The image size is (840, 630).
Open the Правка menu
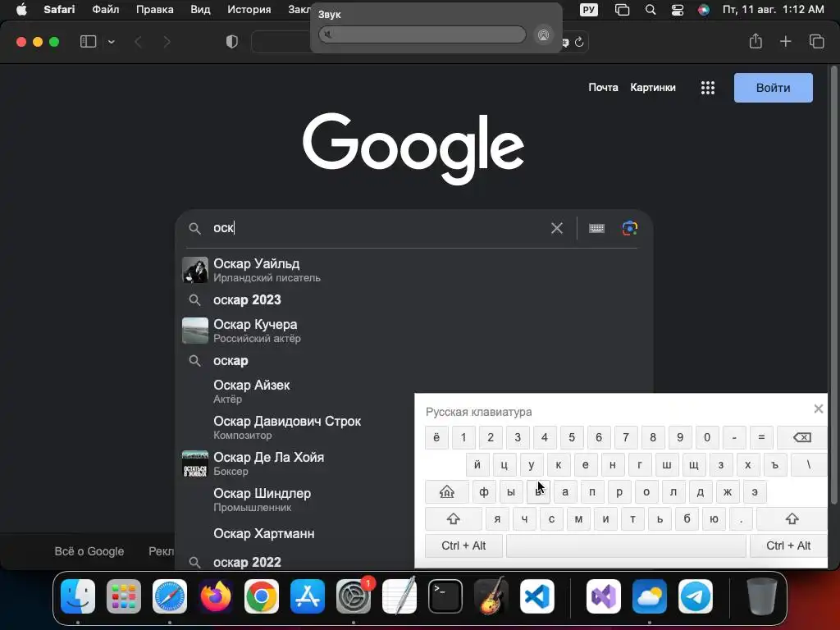155,9
